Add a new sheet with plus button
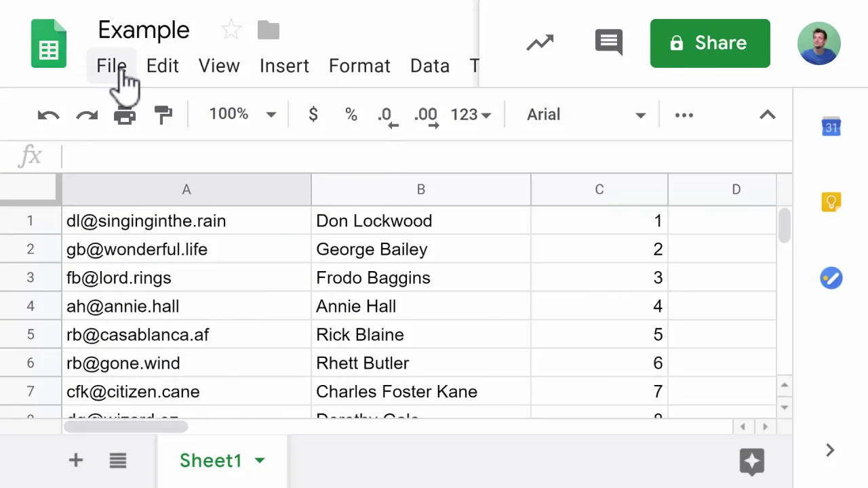Screen dimensions: 868x488 pyautogui.click(x=75, y=461)
